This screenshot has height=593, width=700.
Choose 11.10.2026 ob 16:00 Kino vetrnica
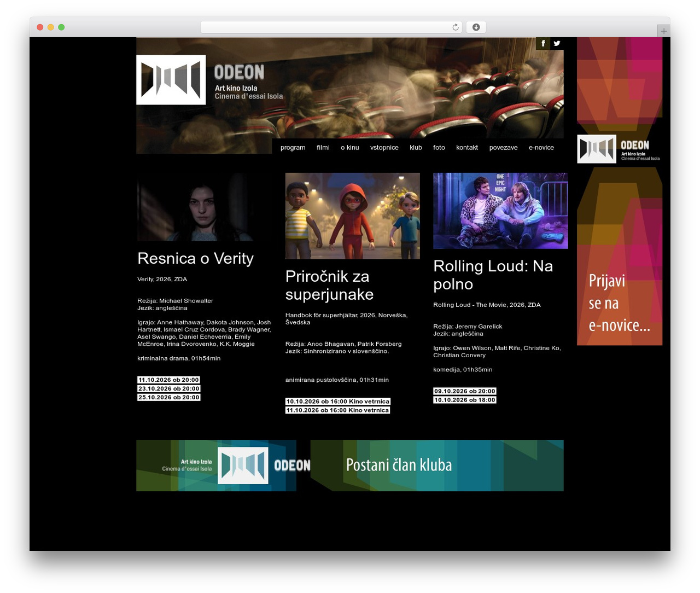pos(338,410)
